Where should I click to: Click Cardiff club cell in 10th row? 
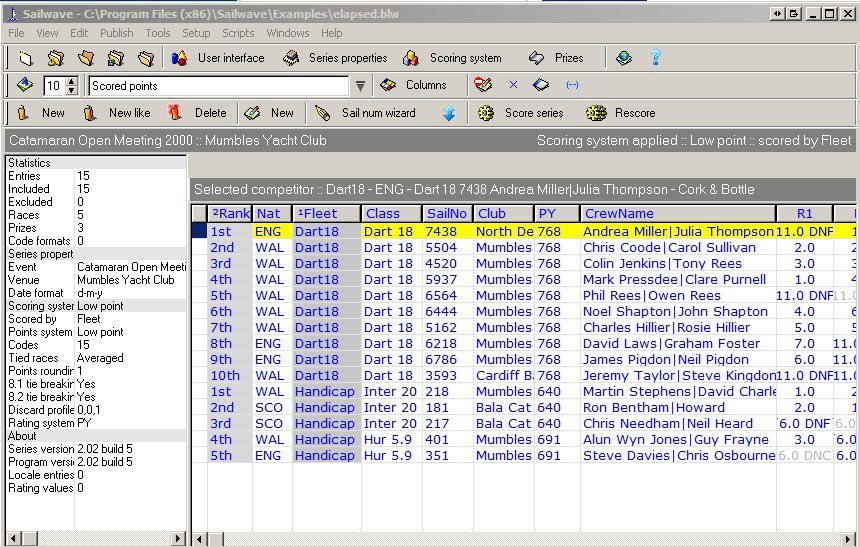coord(503,375)
